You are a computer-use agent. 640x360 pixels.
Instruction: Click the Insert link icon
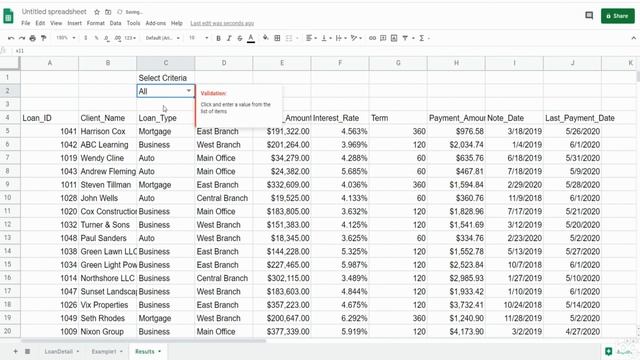click(372, 38)
